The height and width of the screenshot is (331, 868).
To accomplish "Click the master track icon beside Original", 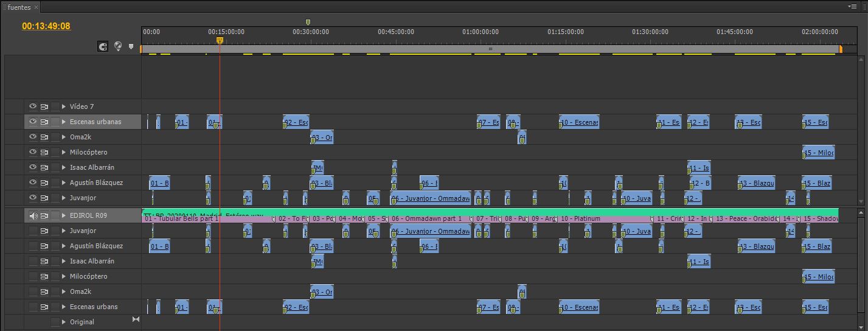I will (136, 319).
